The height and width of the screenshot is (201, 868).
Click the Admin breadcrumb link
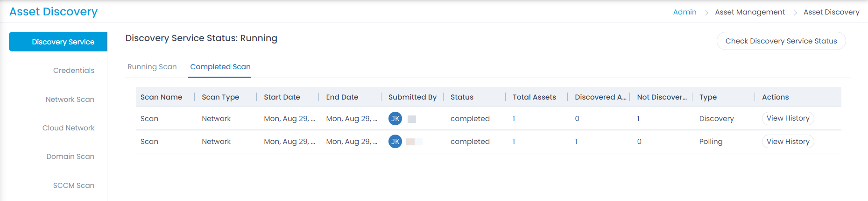[685, 12]
